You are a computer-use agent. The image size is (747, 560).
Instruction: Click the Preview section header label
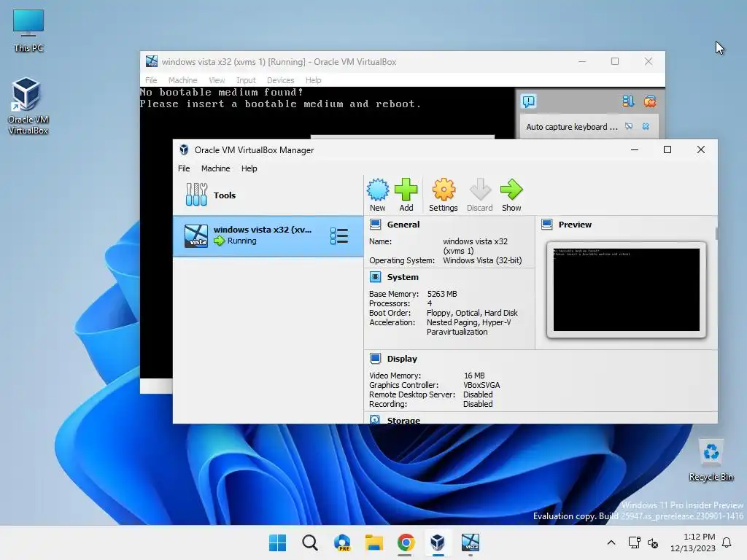(575, 225)
